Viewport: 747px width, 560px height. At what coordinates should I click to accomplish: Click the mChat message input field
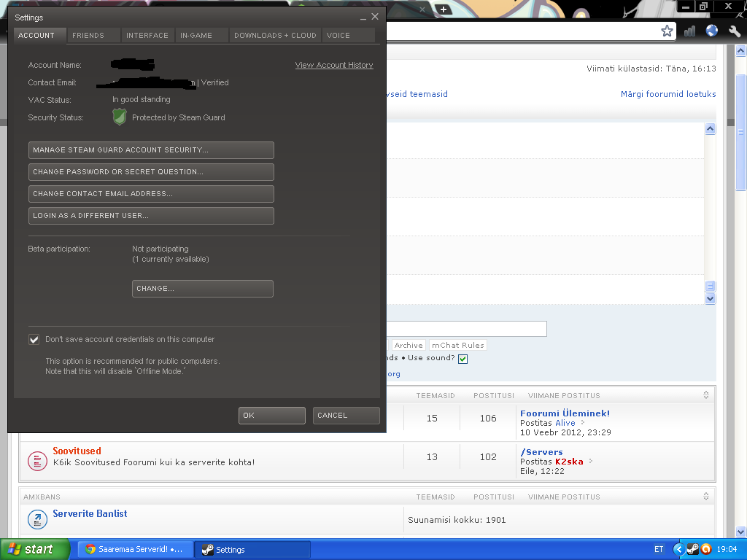(x=466, y=329)
